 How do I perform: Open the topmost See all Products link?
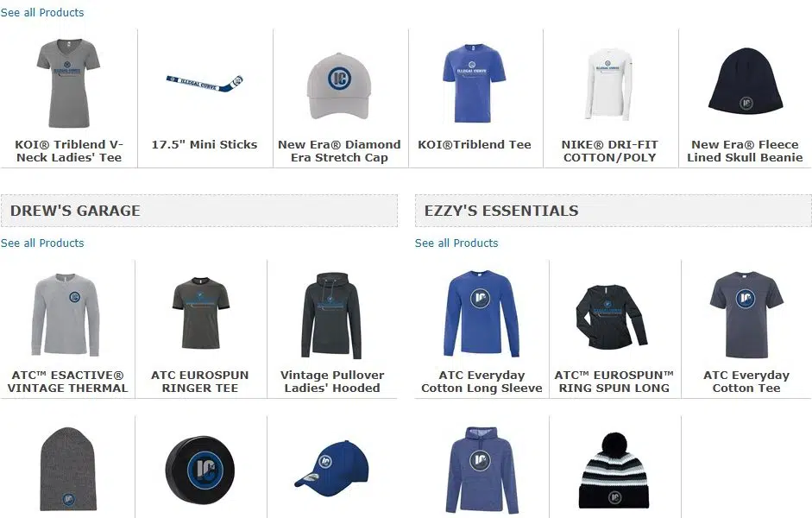[42, 12]
